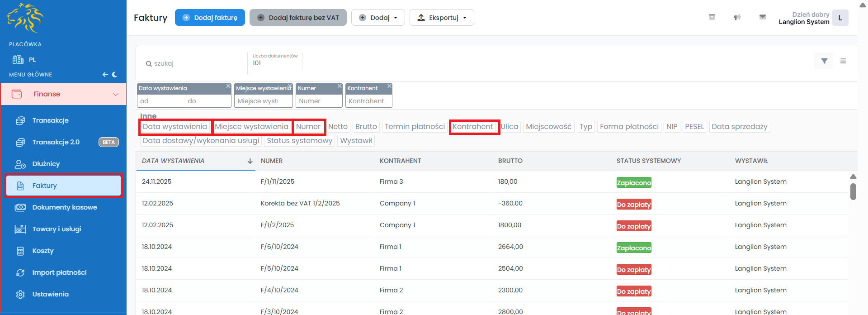Go to Dłużnicy in the sidebar
Screen dimensions: 868x315
click(46, 164)
